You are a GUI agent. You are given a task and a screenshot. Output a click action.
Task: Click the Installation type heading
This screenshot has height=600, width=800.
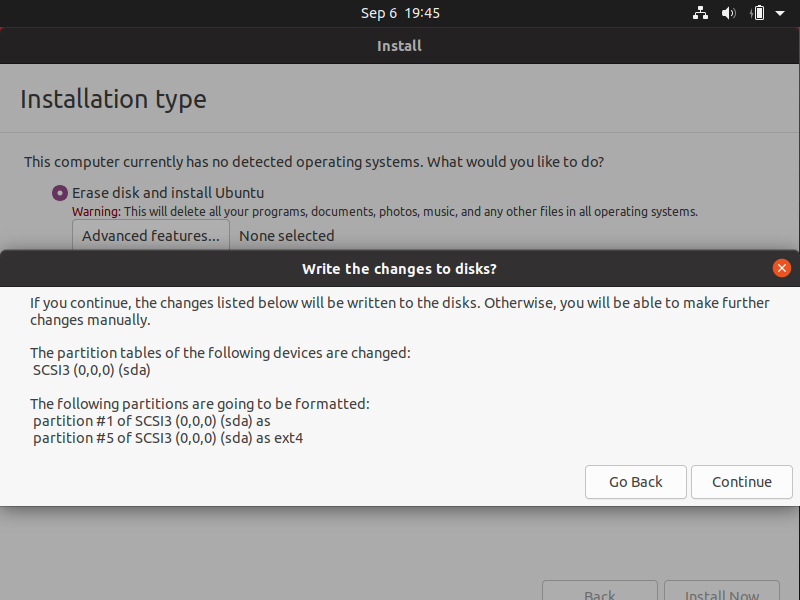pyautogui.click(x=113, y=99)
